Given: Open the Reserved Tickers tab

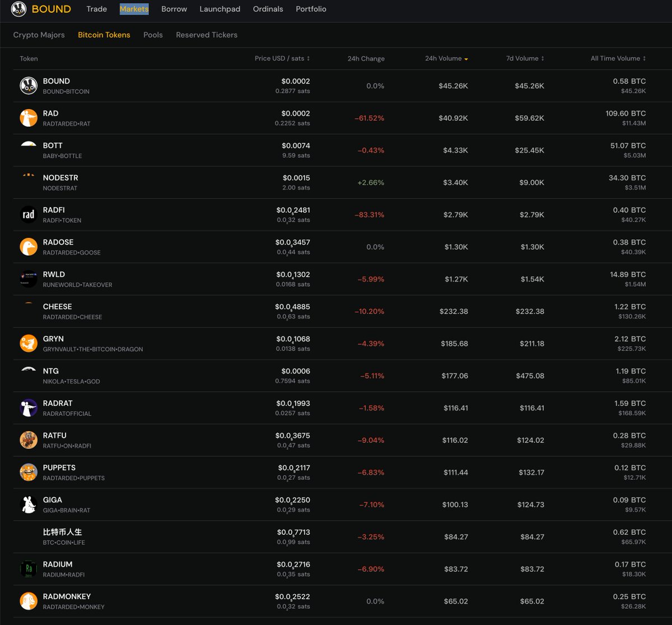Looking at the screenshot, I should 207,35.
